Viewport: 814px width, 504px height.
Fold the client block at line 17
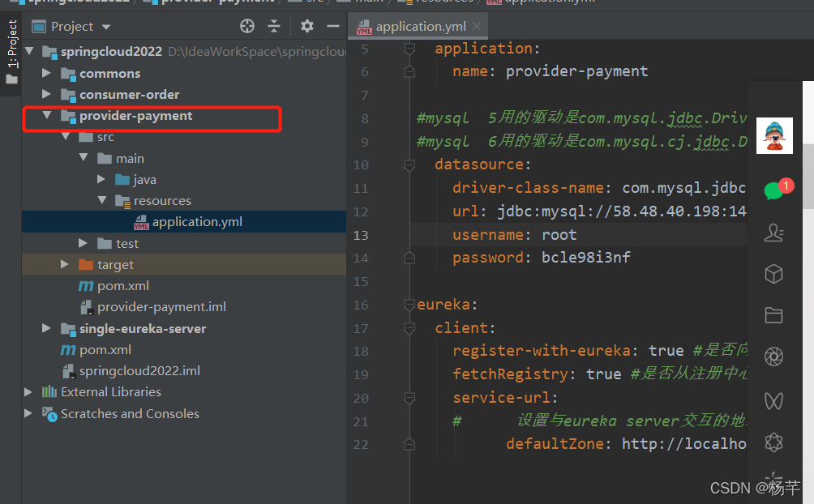click(x=409, y=328)
